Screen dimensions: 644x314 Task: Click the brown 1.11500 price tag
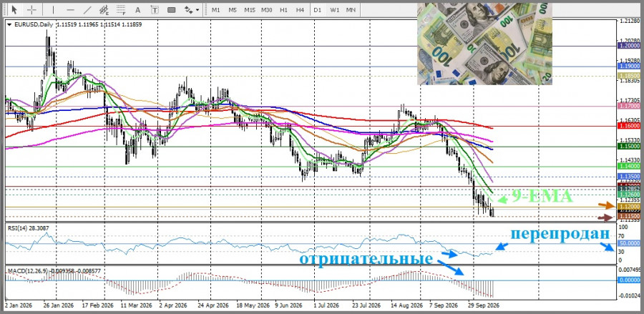coord(628,216)
